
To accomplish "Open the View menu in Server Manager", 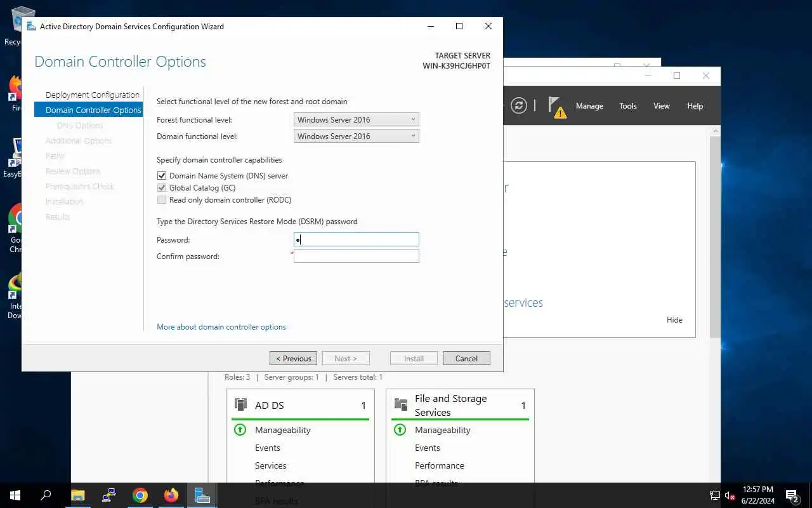I will click(662, 106).
